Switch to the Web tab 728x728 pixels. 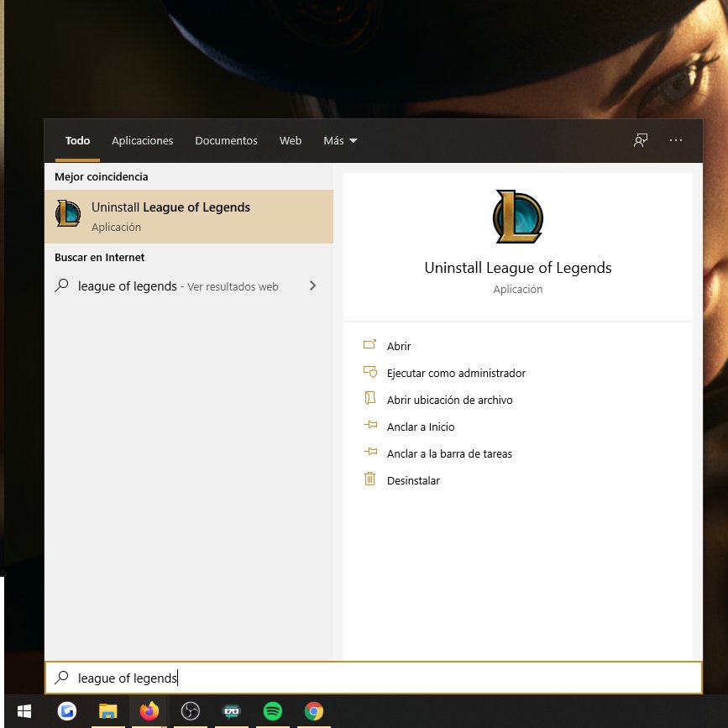(x=291, y=141)
